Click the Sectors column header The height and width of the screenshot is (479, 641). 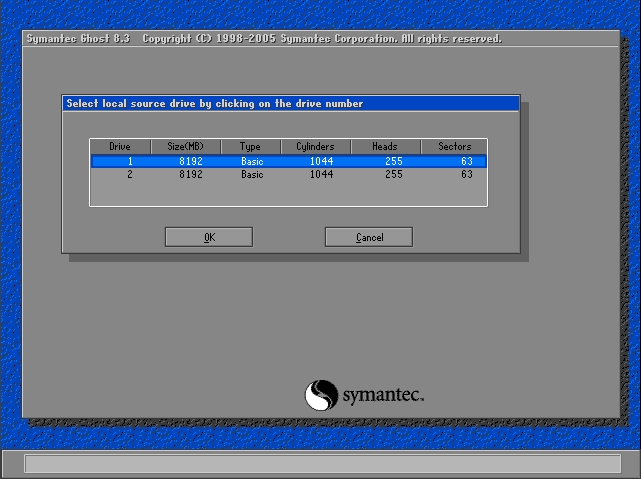click(454, 146)
